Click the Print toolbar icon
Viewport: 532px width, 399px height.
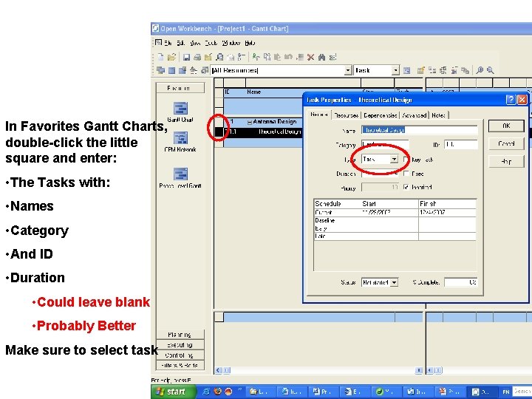(x=197, y=58)
